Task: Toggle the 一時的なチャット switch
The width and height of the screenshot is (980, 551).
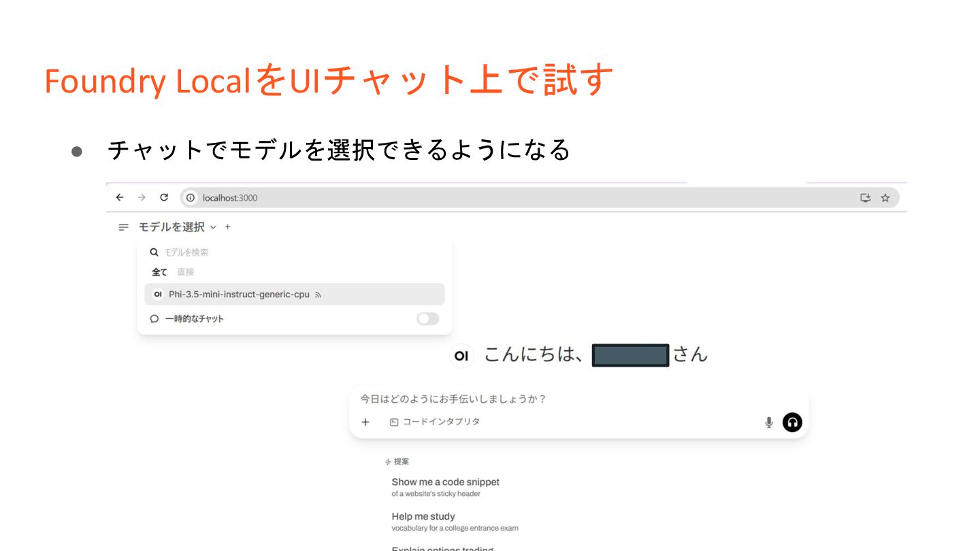Action: click(428, 318)
